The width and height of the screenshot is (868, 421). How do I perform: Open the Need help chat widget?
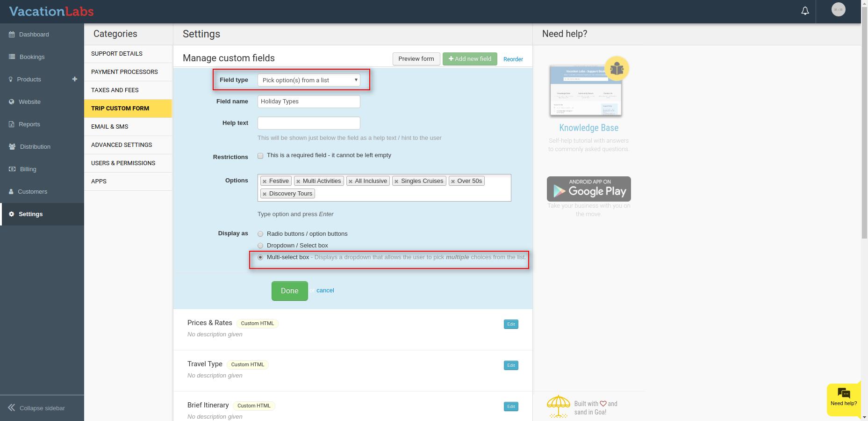pyautogui.click(x=843, y=398)
